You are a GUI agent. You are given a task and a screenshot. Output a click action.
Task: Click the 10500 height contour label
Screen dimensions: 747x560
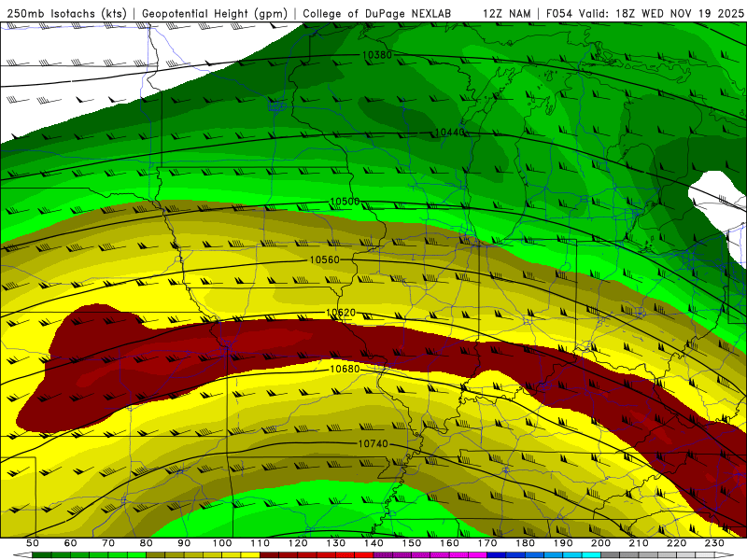[x=345, y=202]
